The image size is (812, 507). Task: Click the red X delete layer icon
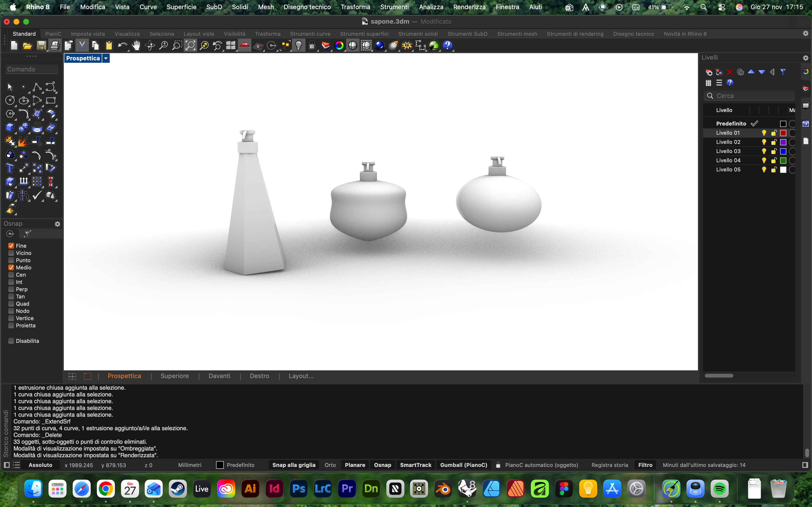729,72
